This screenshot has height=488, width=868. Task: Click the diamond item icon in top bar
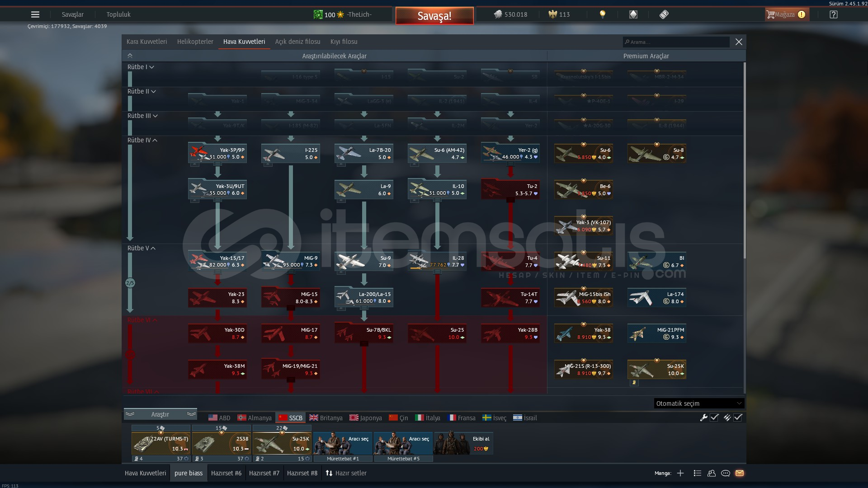(x=633, y=14)
